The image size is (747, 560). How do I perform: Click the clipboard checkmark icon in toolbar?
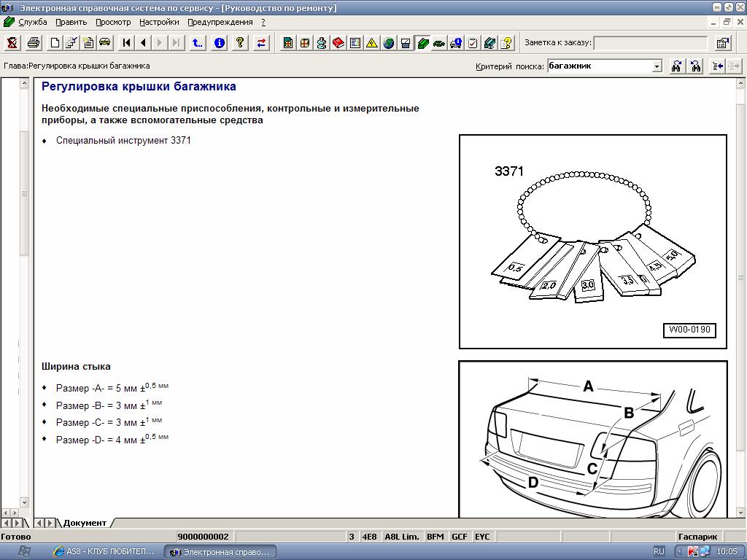(473, 43)
